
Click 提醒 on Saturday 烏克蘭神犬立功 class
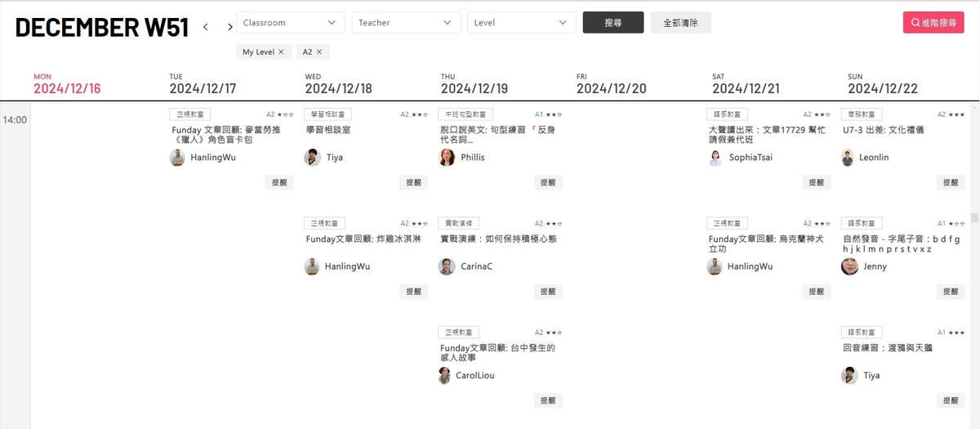click(x=817, y=291)
